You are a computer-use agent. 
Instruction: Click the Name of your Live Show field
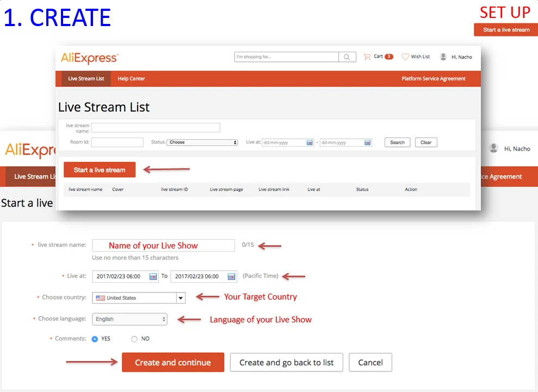click(x=163, y=246)
